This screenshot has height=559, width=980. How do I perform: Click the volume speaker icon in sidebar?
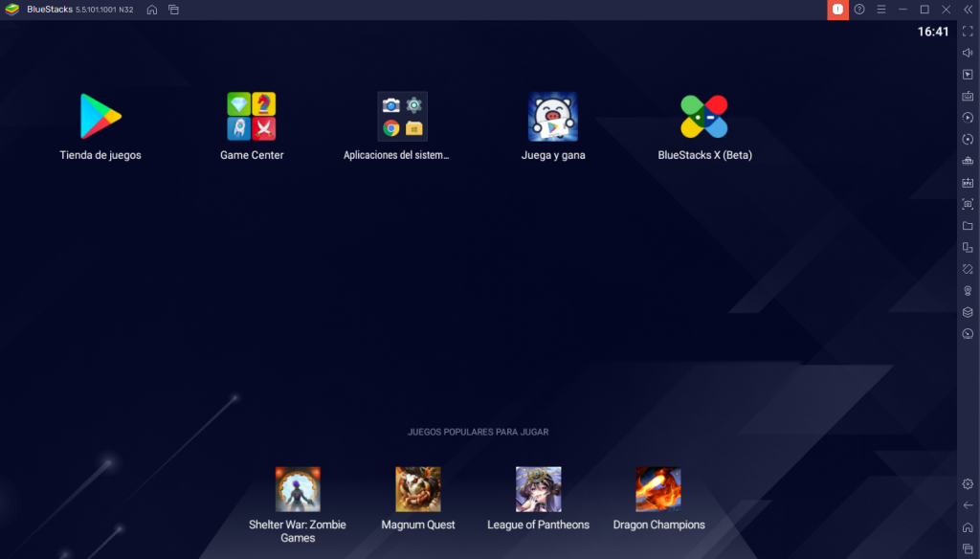[968, 53]
